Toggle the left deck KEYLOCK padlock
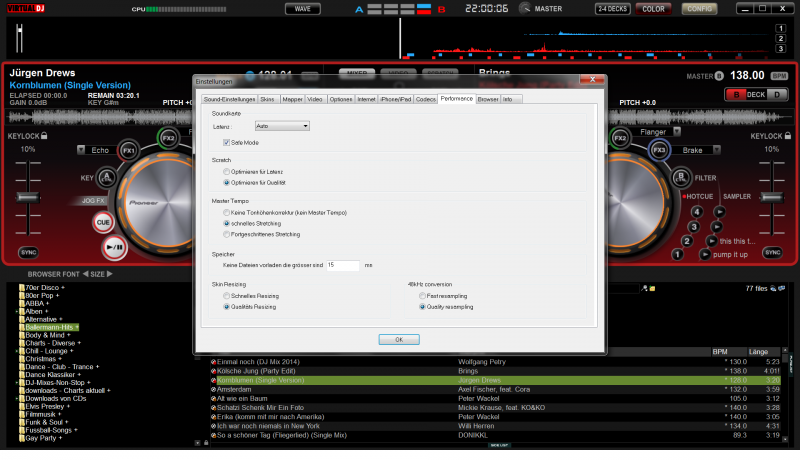Image resolution: width=800 pixels, height=460 pixels. (44, 136)
